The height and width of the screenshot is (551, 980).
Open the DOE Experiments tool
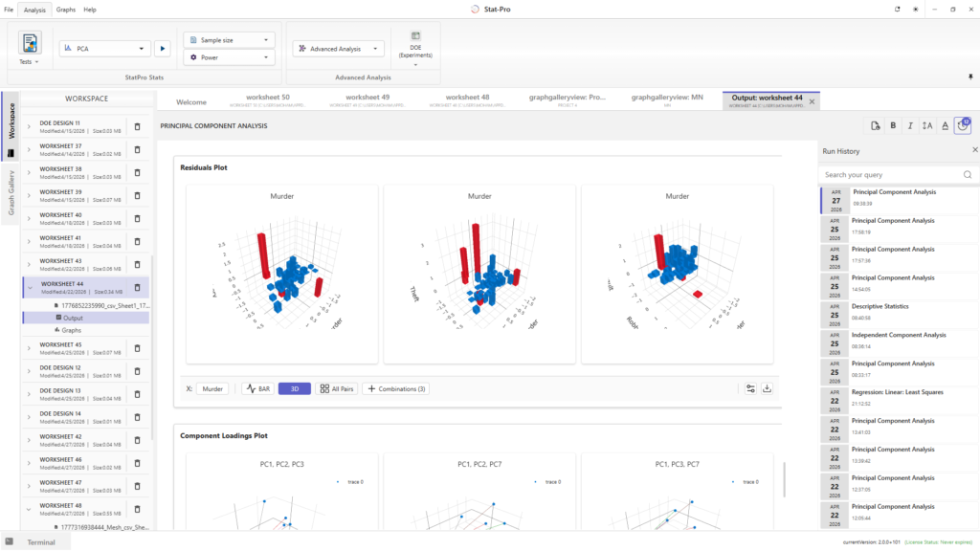pos(415,48)
